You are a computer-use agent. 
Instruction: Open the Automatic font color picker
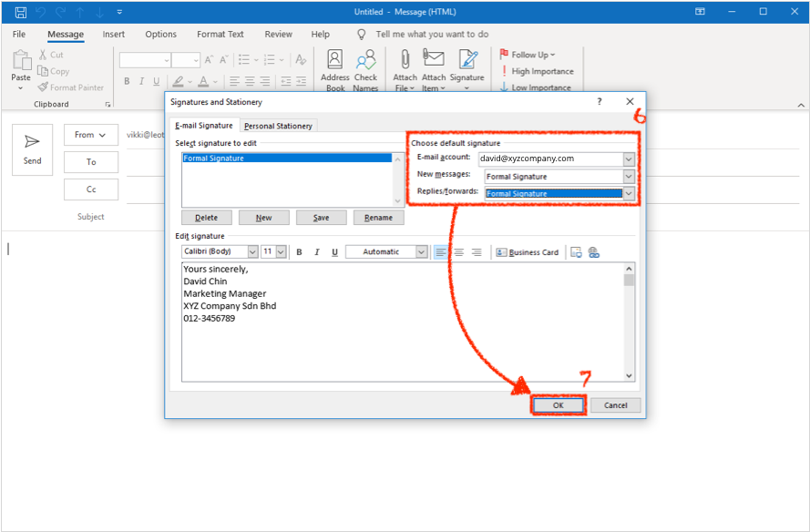click(421, 252)
